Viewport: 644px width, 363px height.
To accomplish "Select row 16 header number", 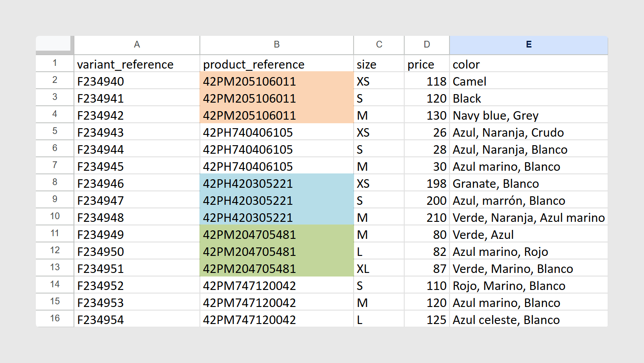I will (55, 319).
